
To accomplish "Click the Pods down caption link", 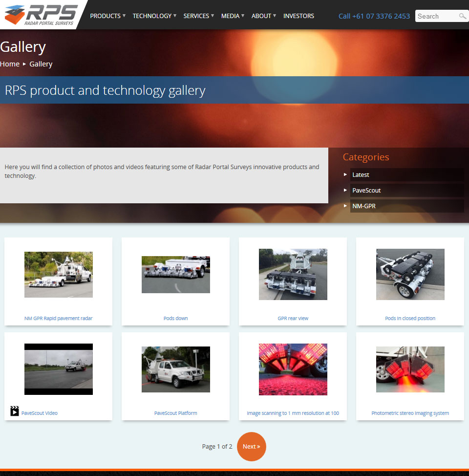I will click(x=175, y=318).
